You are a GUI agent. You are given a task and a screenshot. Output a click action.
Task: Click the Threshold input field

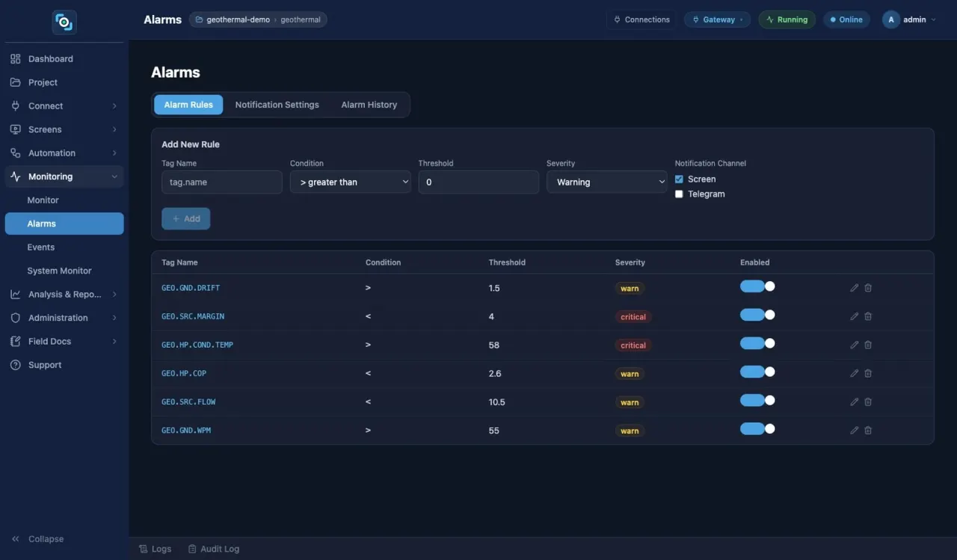(x=478, y=182)
